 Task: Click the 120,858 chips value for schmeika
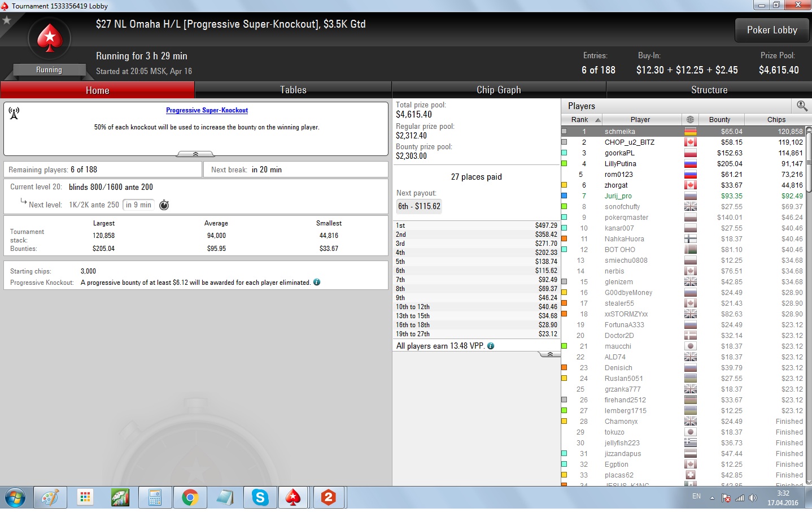click(x=790, y=132)
